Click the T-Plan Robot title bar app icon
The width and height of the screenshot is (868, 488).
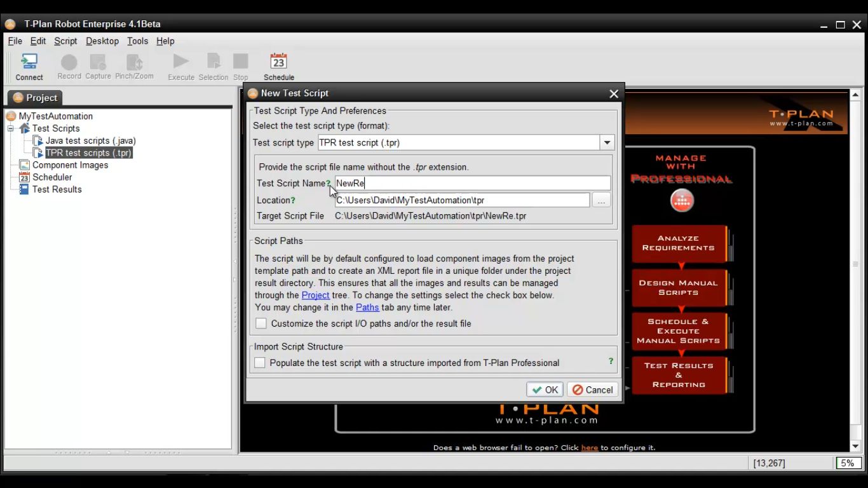pyautogui.click(x=10, y=24)
